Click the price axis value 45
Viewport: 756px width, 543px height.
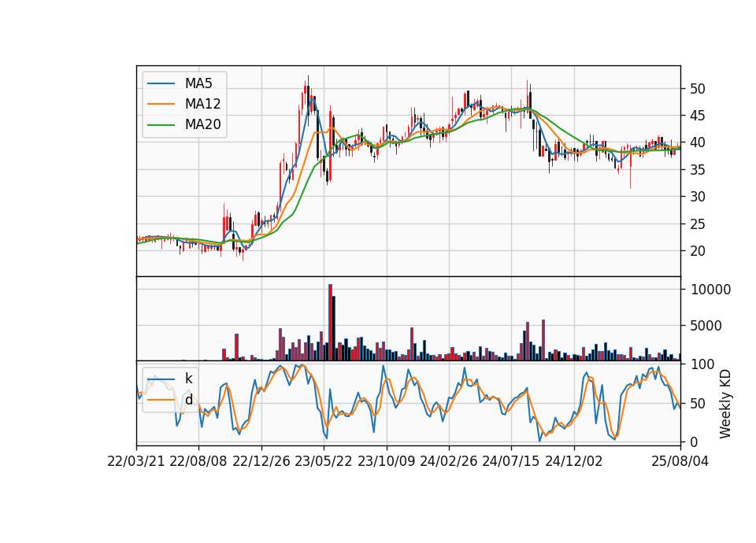698,116
